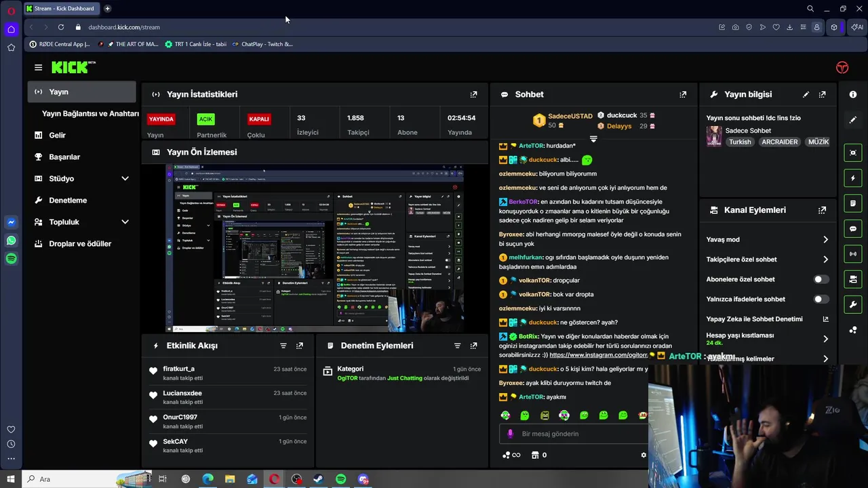Image resolution: width=868 pixels, height=488 pixels.
Task: Open chat settings gear icon
Action: click(644, 455)
